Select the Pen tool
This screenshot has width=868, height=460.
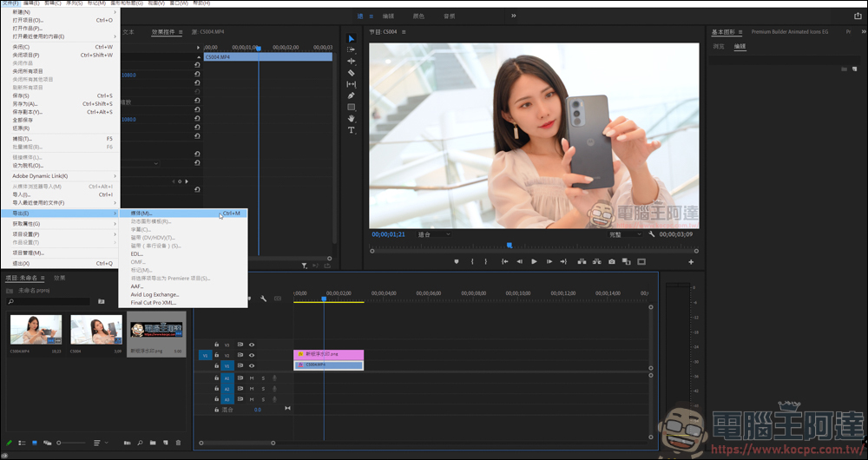tap(351, 95)
